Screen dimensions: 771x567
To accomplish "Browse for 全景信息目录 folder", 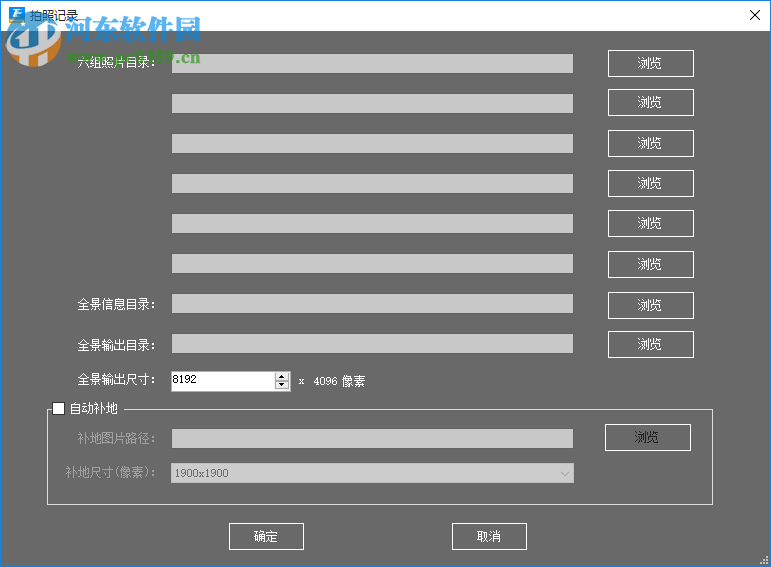I will [x=651, y=305].
